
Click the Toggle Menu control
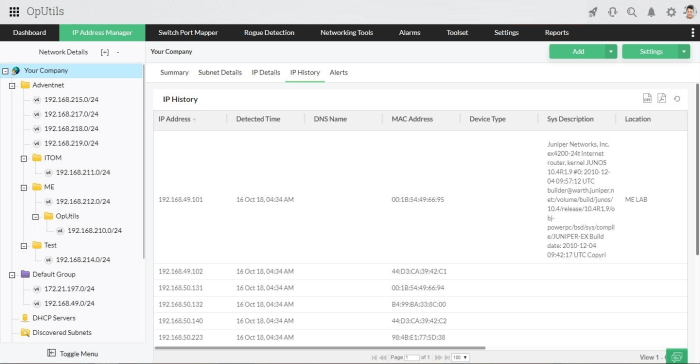pyautogui.click(x=72, y=353)
